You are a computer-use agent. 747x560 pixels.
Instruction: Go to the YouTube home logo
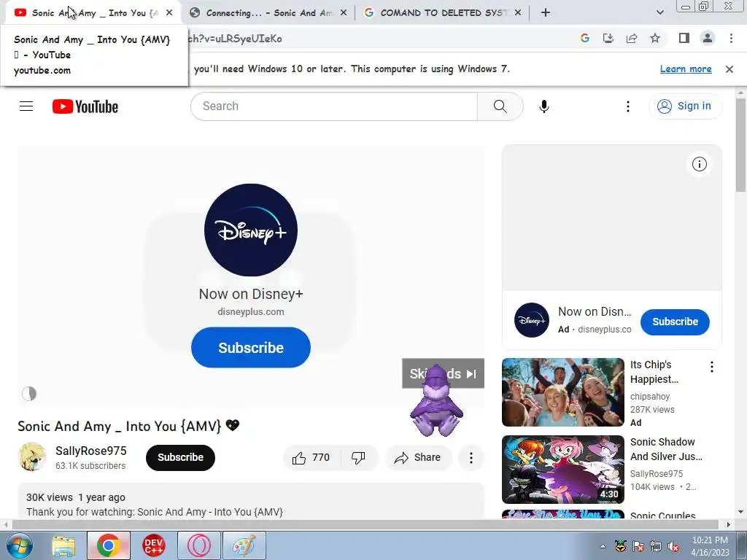coord(85,106)
